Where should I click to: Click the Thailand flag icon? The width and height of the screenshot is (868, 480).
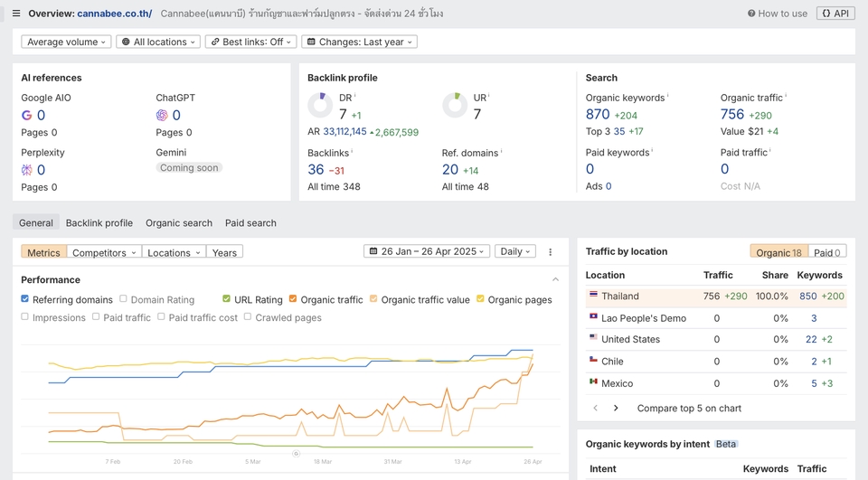593,295
